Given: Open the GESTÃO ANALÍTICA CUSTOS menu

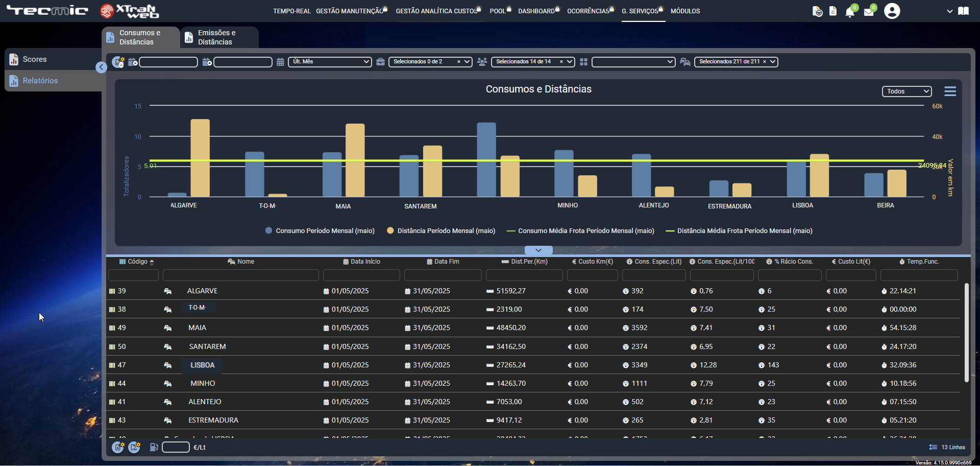Looking at the screenshot, I should [x=438, y=11].
